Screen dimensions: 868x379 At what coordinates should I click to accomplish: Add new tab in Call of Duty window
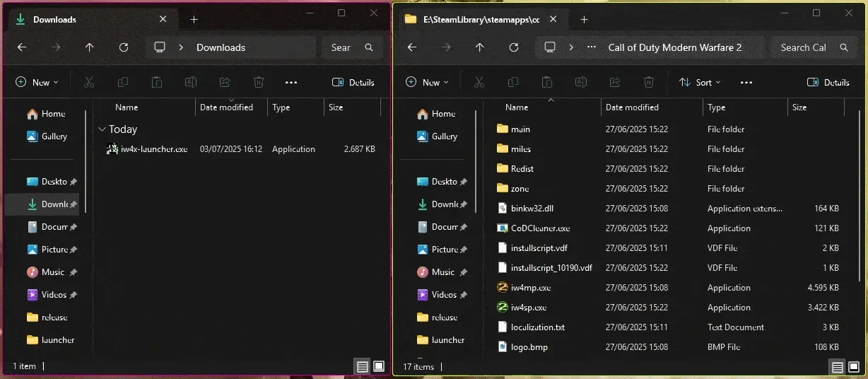coord(584,20)
